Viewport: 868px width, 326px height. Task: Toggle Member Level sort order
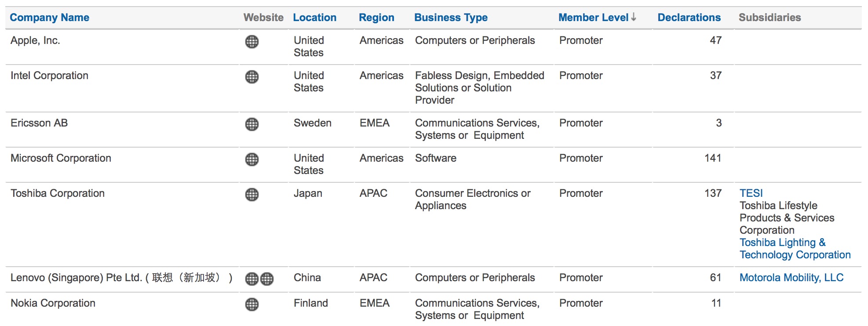click(593, 18)
